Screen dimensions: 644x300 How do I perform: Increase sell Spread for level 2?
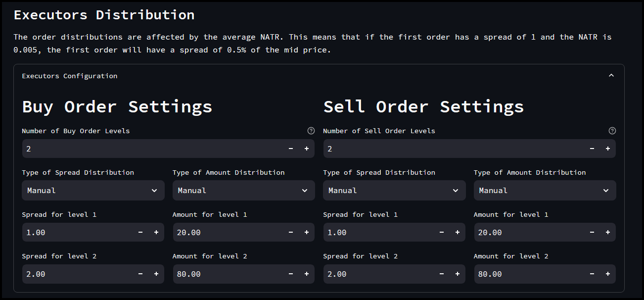[457, 274]
